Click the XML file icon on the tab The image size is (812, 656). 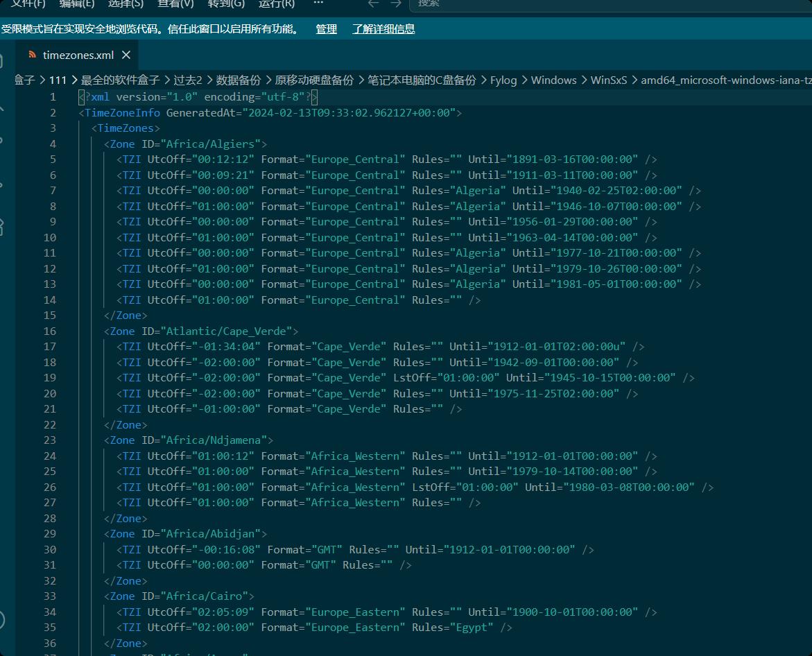[32, 54]
